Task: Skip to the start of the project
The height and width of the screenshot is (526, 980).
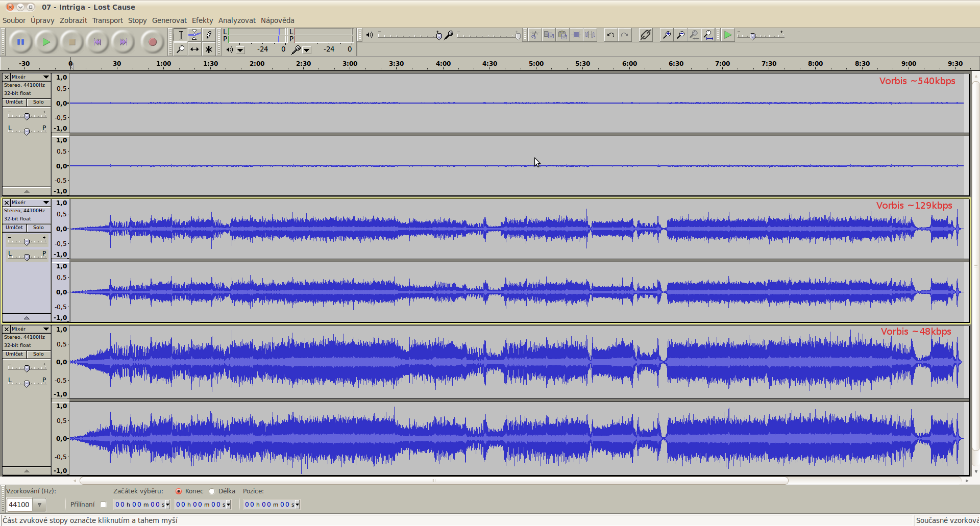Action: [x=97, y=42]
